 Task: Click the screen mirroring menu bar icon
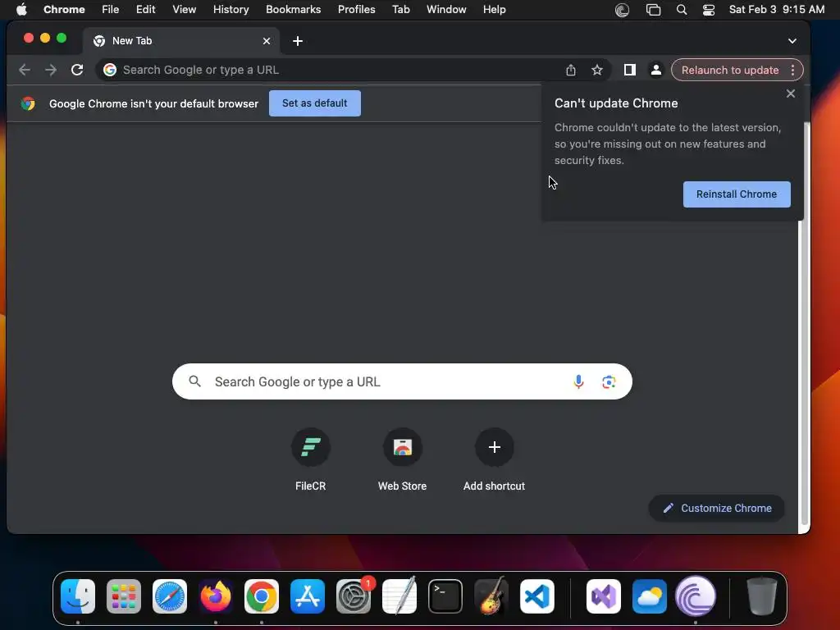(653, 10)
